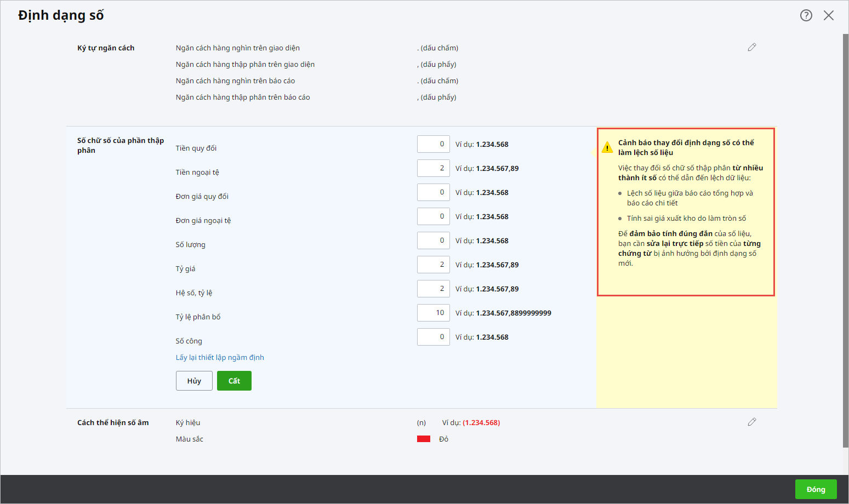Edit the Cách thể hiện số âm section

tap(751, 422)
